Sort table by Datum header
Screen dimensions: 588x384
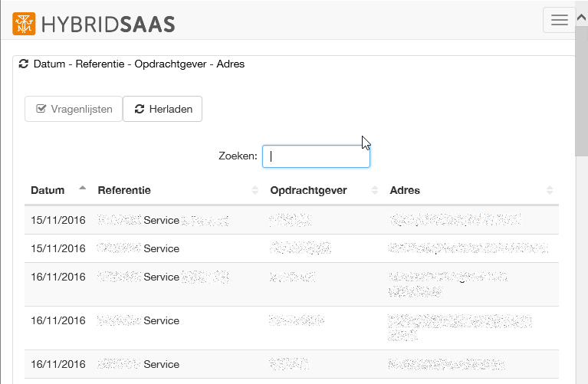[x=48, y=190]
